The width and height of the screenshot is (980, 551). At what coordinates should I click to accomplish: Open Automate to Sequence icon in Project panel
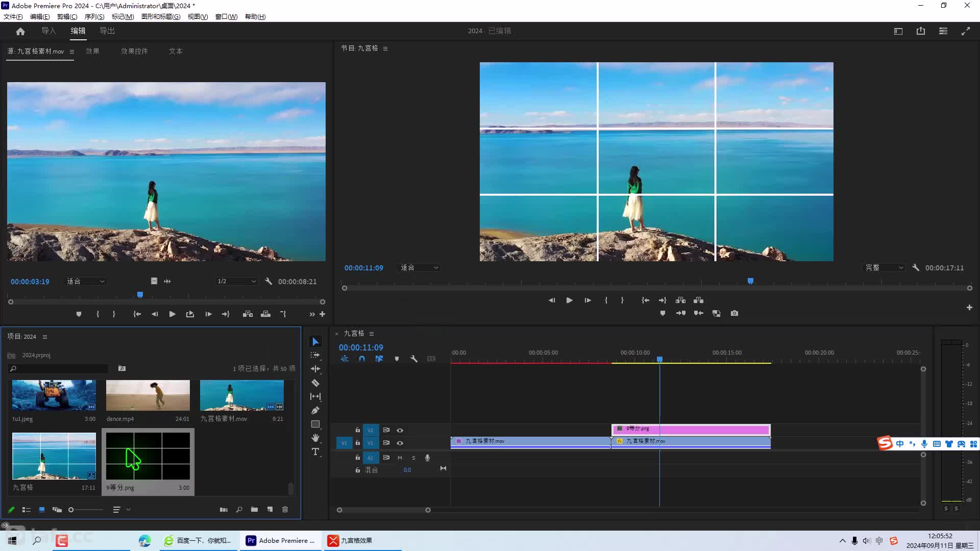(x=224, y=509)
